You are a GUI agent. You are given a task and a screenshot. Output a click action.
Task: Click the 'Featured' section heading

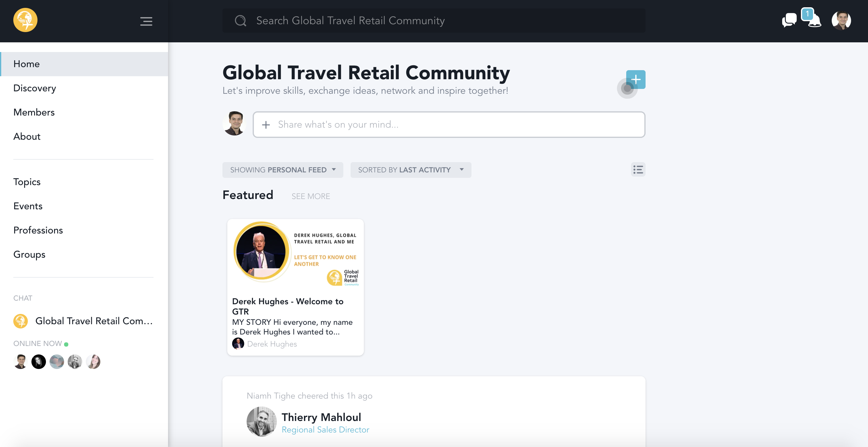point(248,195)
